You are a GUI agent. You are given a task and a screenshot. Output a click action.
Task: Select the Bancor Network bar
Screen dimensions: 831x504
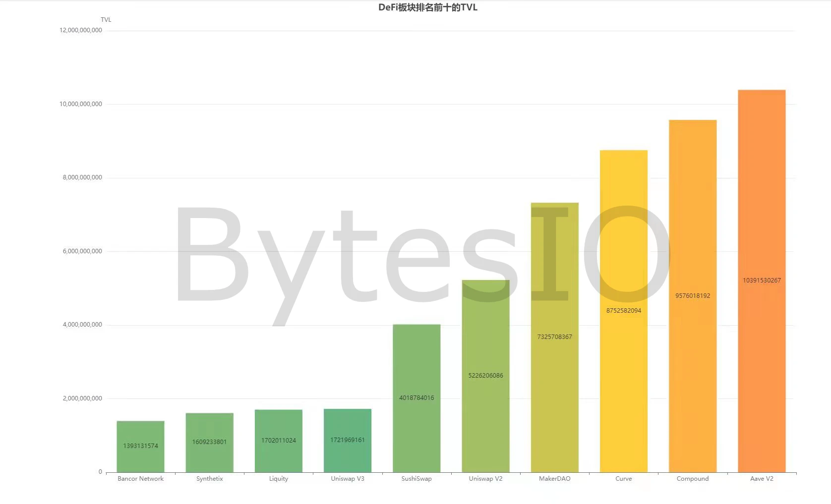pyautogui.click(x=141, y=447)
